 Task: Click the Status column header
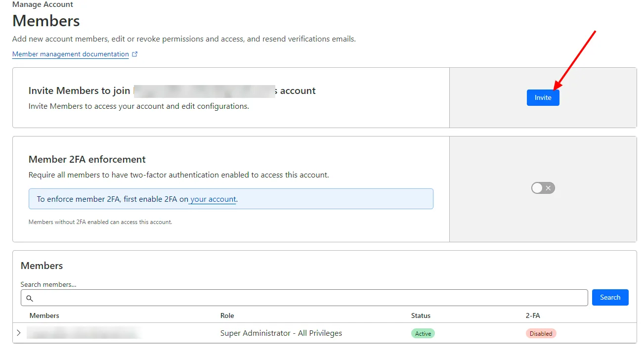click(x=421, y=315)
